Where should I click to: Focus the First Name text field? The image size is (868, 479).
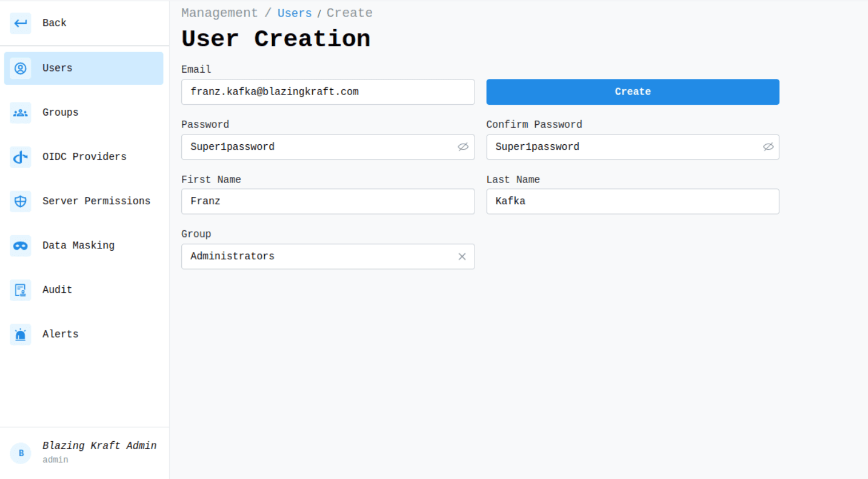pyautogui.click(x=328, y=201)
